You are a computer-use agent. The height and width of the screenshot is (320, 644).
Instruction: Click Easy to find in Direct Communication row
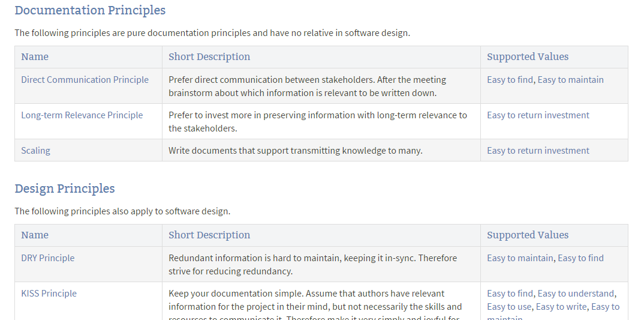[x=510, y=80]
